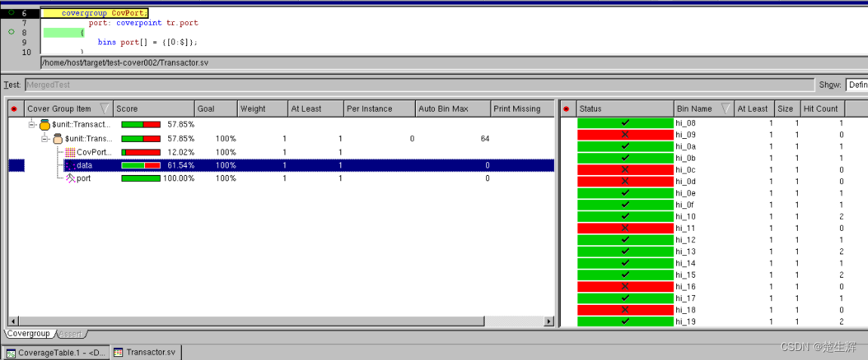Screen dimensions: 868x360
Task: Sort by the Auto Bin Max column header
Action: pyautogui.click(x=453, y=109)
